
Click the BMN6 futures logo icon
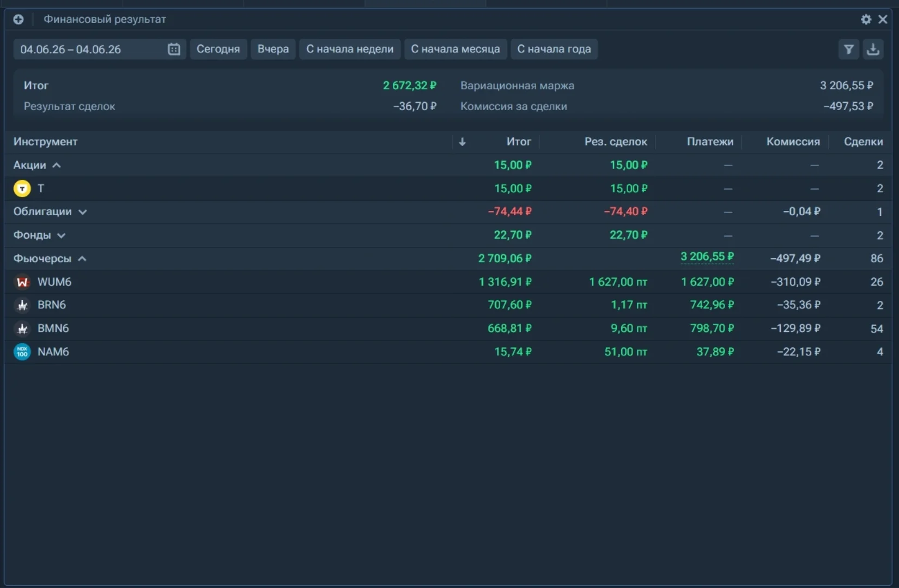pos(22,329)
